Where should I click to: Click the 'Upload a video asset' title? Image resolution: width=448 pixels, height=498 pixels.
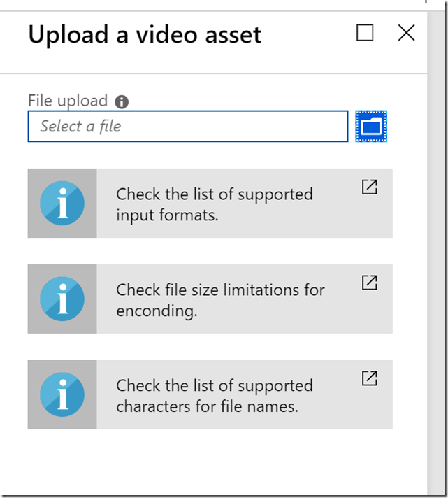(145, 34)
